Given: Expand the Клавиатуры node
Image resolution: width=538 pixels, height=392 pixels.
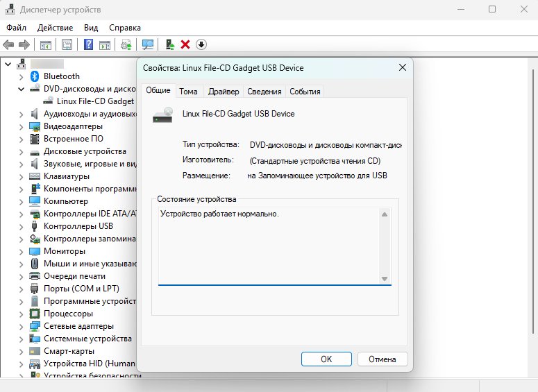Looking at the screenshot, I should point(22,177).
